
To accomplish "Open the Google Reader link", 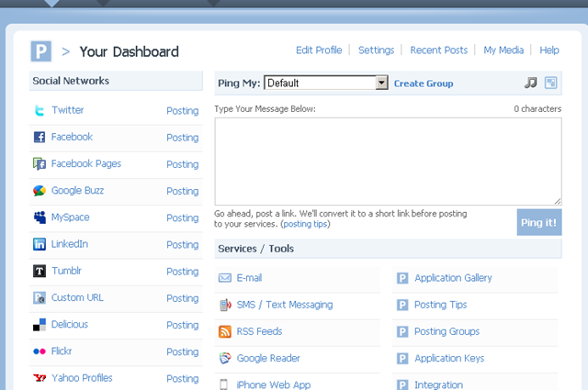I will coord(268,358).
